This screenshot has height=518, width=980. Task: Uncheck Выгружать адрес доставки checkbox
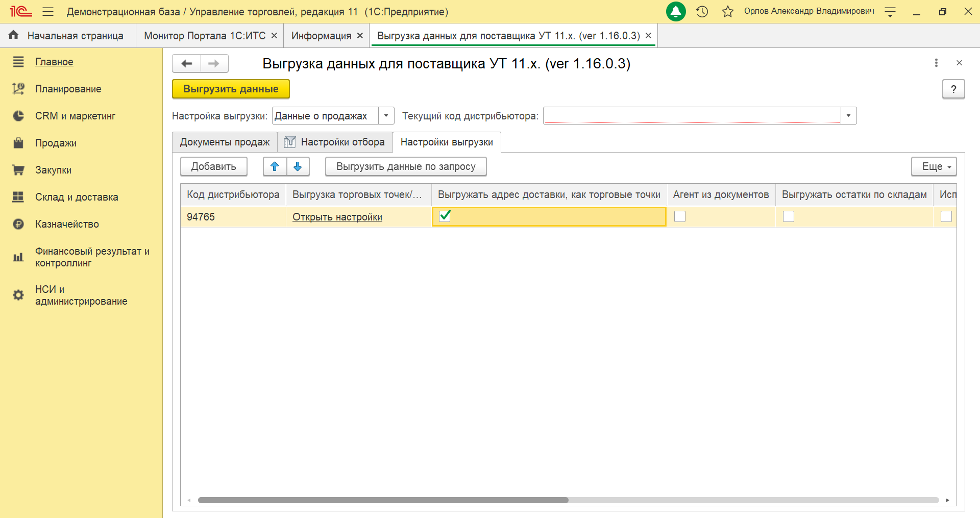coord(445,216)
